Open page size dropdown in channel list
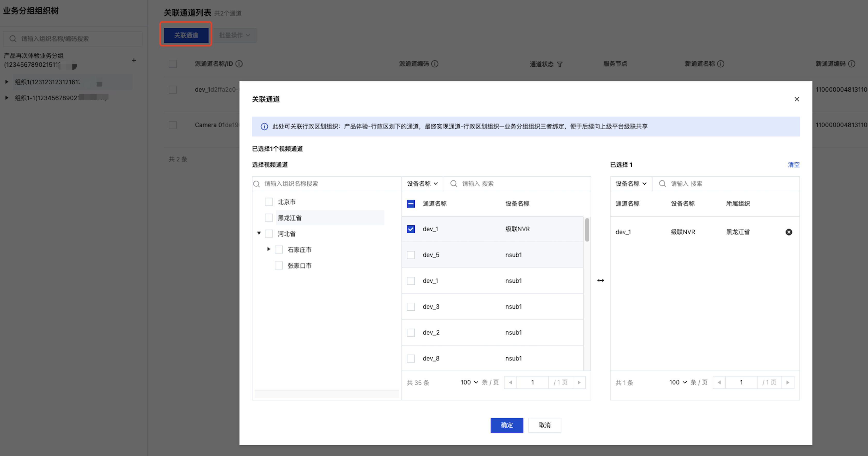Screen dimensions: 868x456 coord(469,382)
